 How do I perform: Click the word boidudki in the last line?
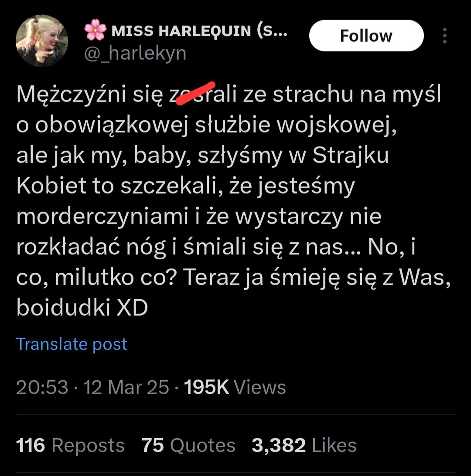(63, 307)
